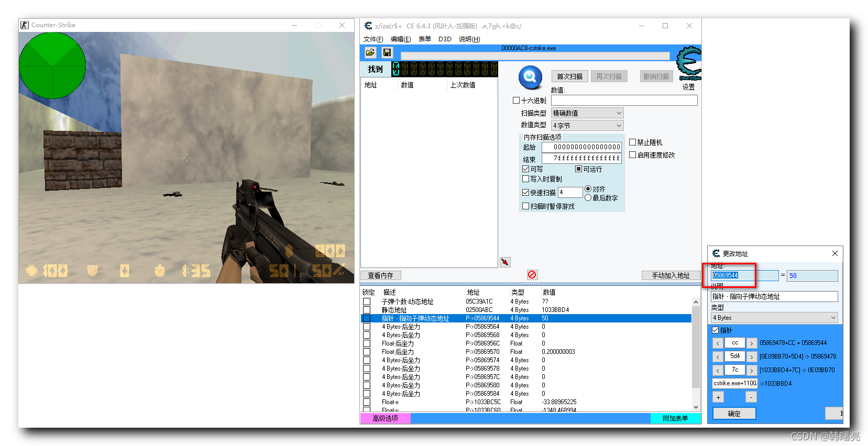
Task: Open process file via folder icon
Action: pos(370,52)
